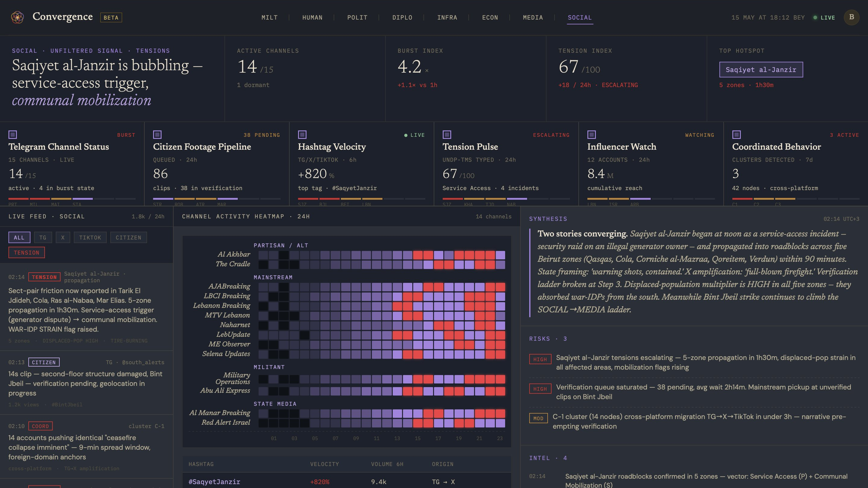Click the 38 PENDING status label

pyautogui.click(x=262, y=135)
